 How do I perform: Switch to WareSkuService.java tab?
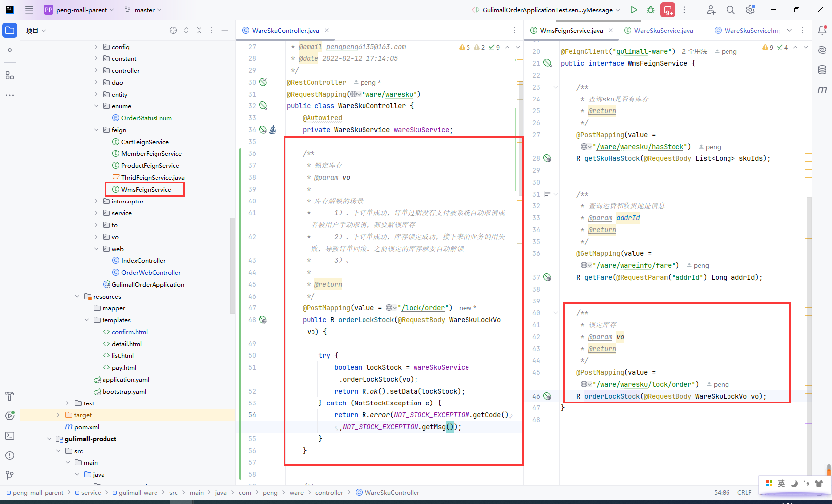pos(659,30)
